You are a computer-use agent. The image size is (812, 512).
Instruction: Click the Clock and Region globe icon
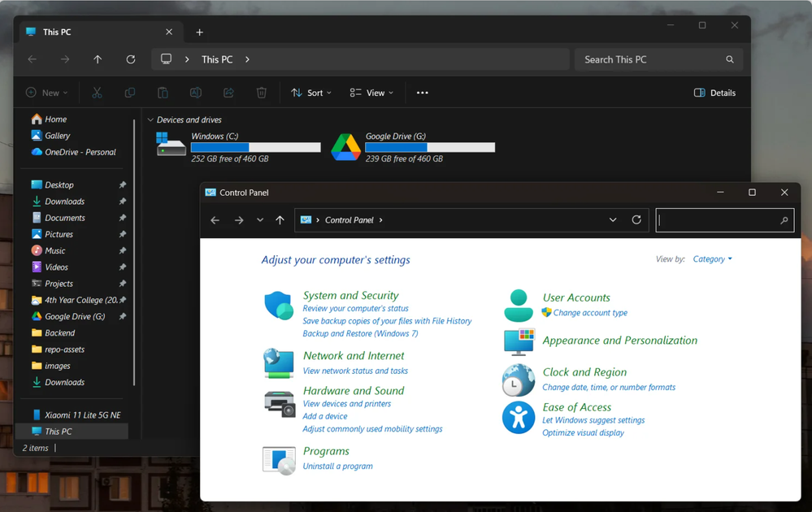point(519,380)
